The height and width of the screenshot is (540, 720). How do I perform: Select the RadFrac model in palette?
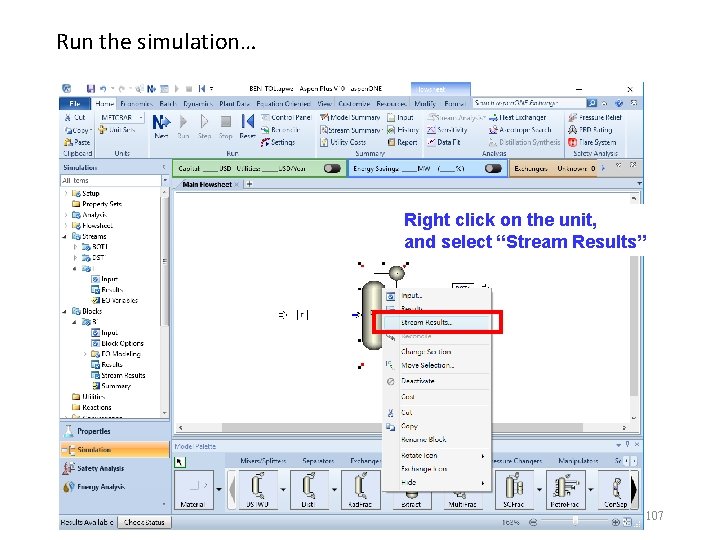360,489
